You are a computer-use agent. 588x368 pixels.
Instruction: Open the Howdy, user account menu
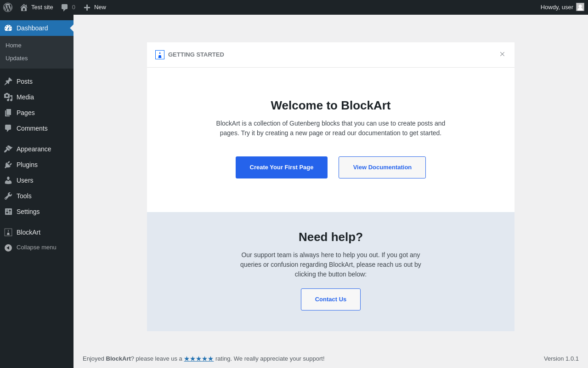point(562,7)
